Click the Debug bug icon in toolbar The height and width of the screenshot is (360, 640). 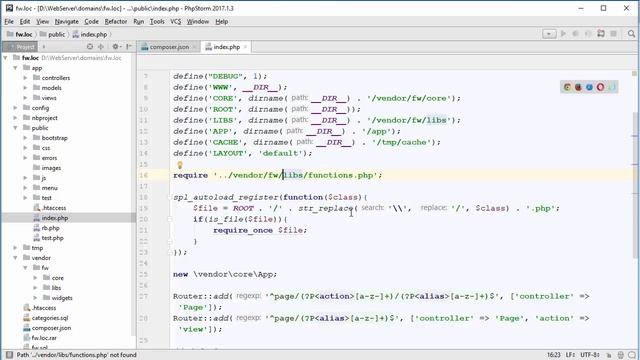coord(576,34)
